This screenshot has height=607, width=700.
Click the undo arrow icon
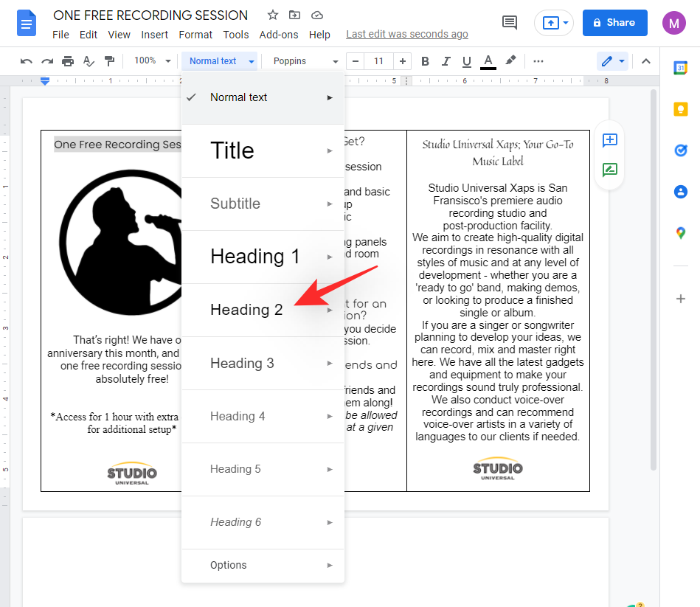click(27, 61)
